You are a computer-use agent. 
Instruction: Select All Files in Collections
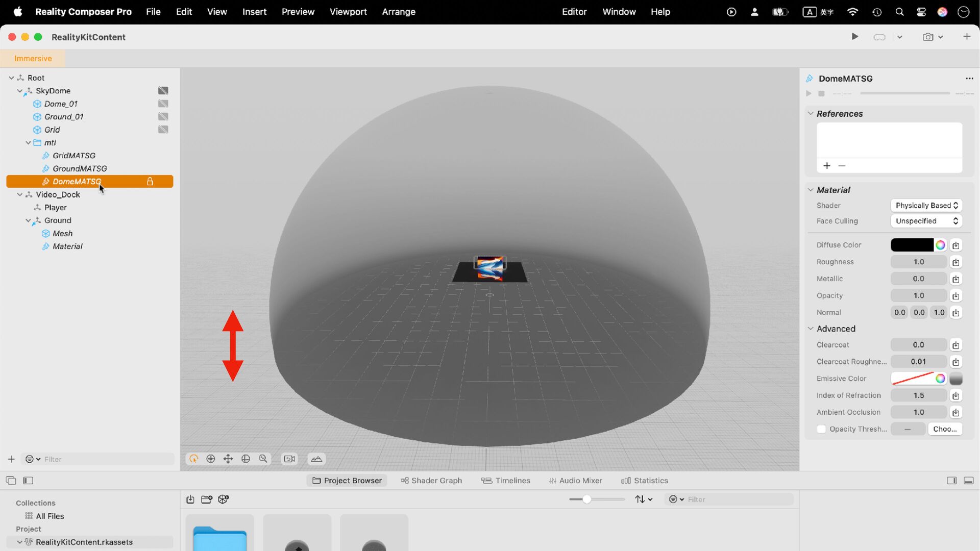point(50,516)
